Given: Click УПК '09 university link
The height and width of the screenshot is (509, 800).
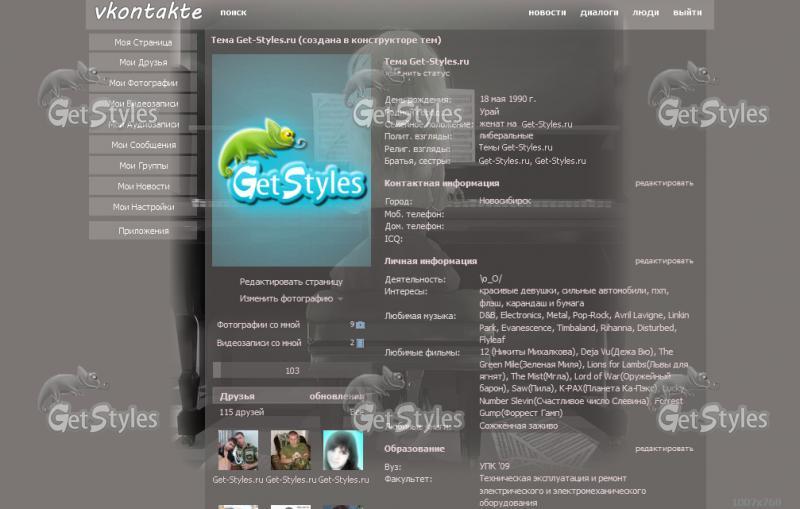Looking at the screenshot, I should 494,466.
